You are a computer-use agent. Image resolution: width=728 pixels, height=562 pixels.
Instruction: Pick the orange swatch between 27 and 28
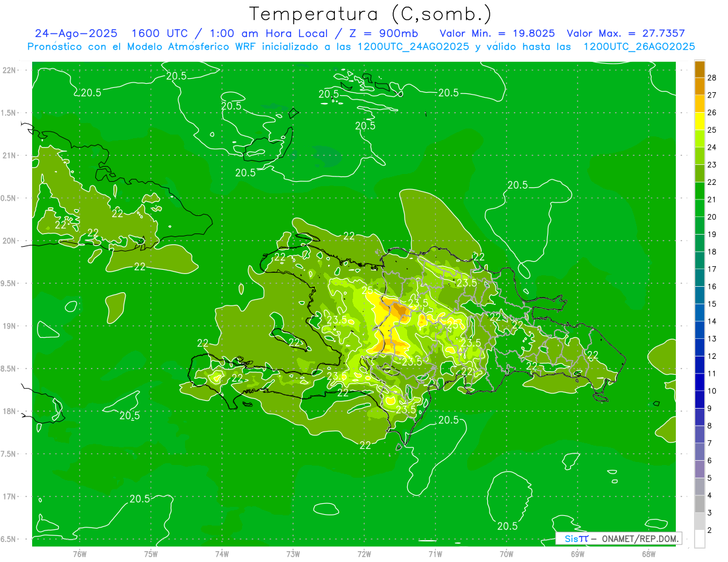pyautogui.click(x=699, y=86)
